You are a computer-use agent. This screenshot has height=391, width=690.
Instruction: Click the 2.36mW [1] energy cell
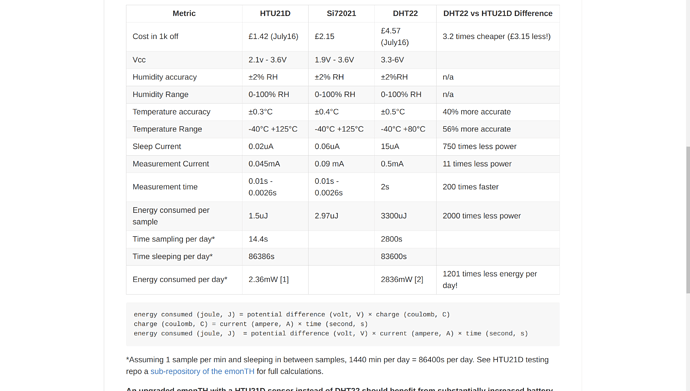pyautogui.click(x=268, y=279)
